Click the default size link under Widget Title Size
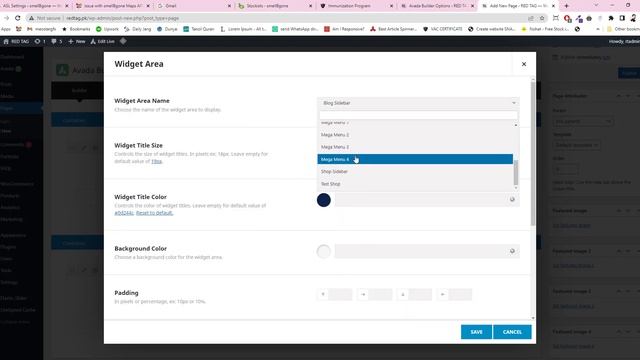Image resolution: width=640 pixels, height=360 pixels. click(x=157, y=161)
